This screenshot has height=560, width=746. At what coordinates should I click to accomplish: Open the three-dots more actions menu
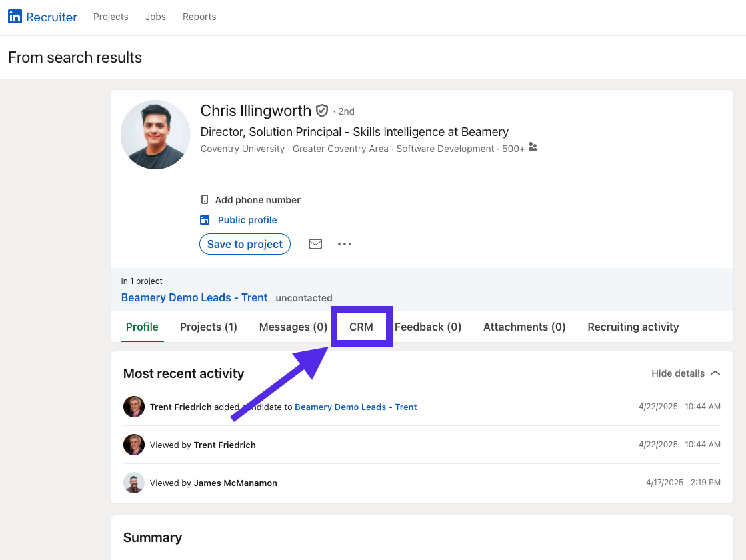pos(345,244)
